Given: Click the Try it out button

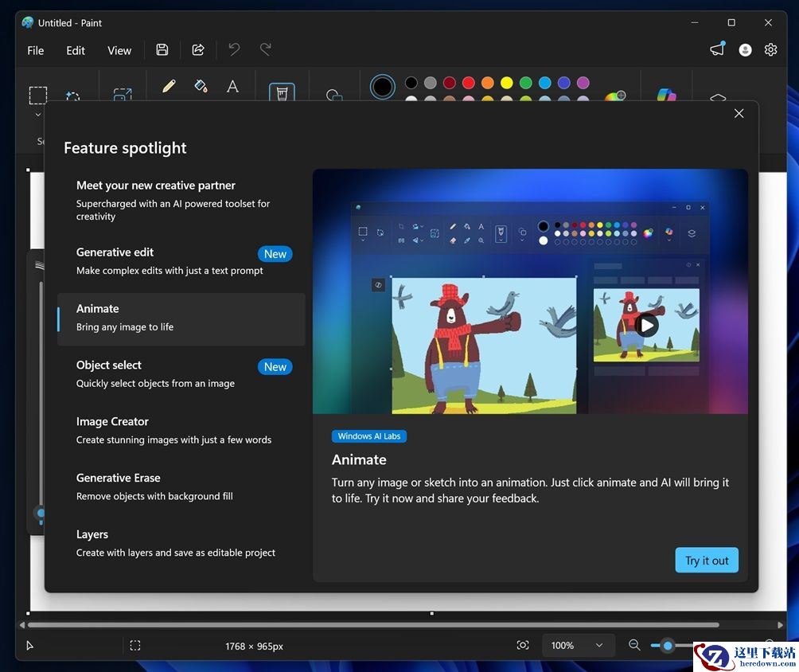Looking at the screenshot, I should tap(707, 561).
